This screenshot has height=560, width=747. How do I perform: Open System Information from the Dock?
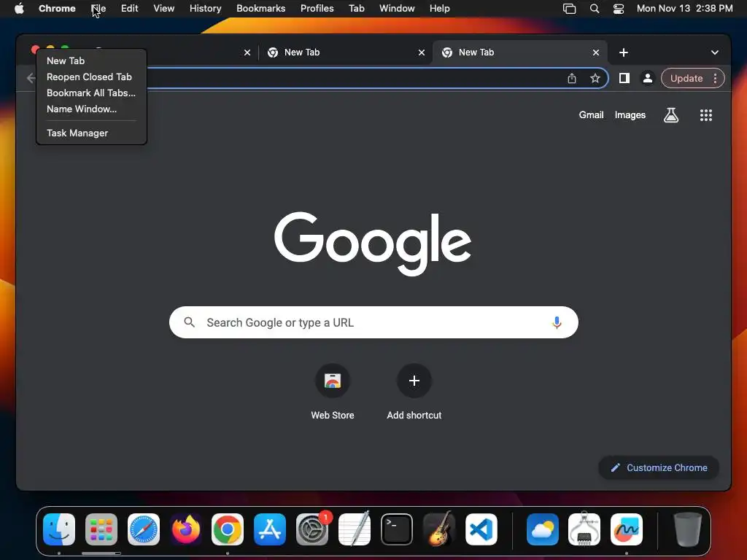tap(584, 529)
